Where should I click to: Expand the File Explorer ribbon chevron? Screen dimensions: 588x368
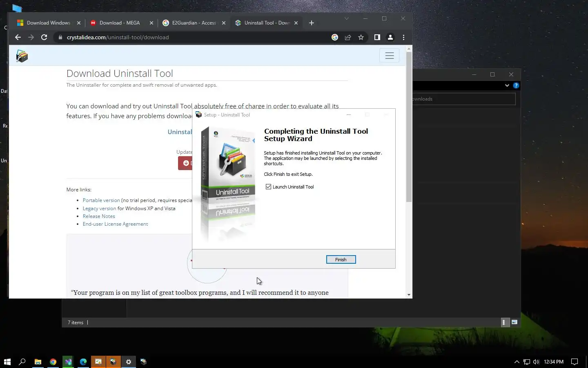click(507, 85)
